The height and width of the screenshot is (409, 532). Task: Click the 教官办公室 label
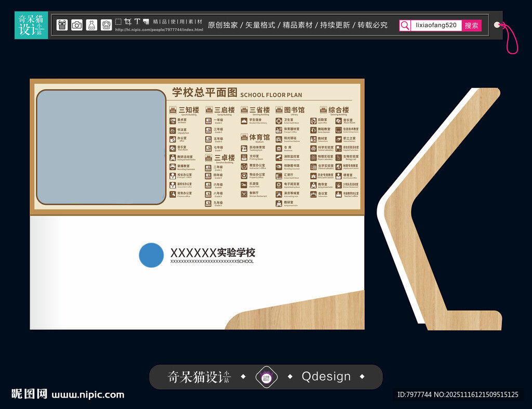pos(257,165)
